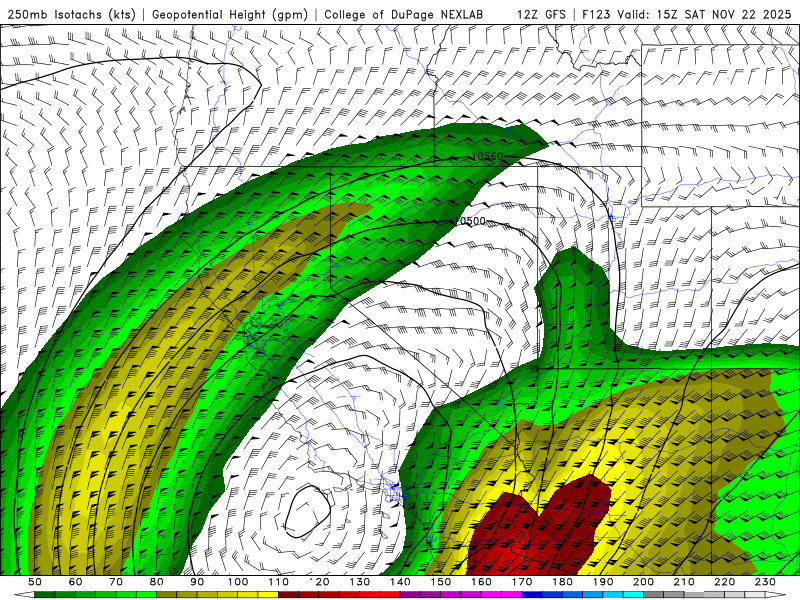800x600 pixels.
Task: Click the 70 value on the color scale
Action: (x=116, y=582)
